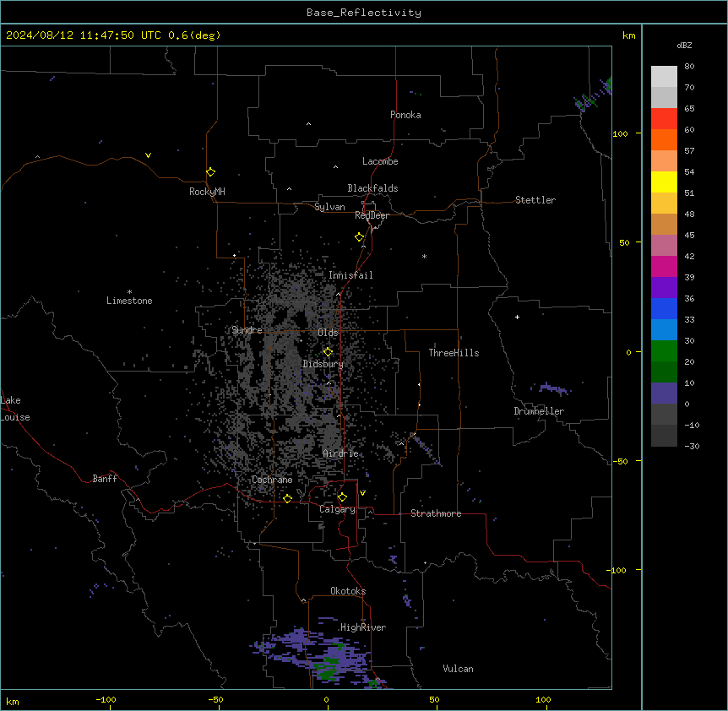Click the 50 tick label on the bottom axis
728x711 pixels.
point(434,699)
